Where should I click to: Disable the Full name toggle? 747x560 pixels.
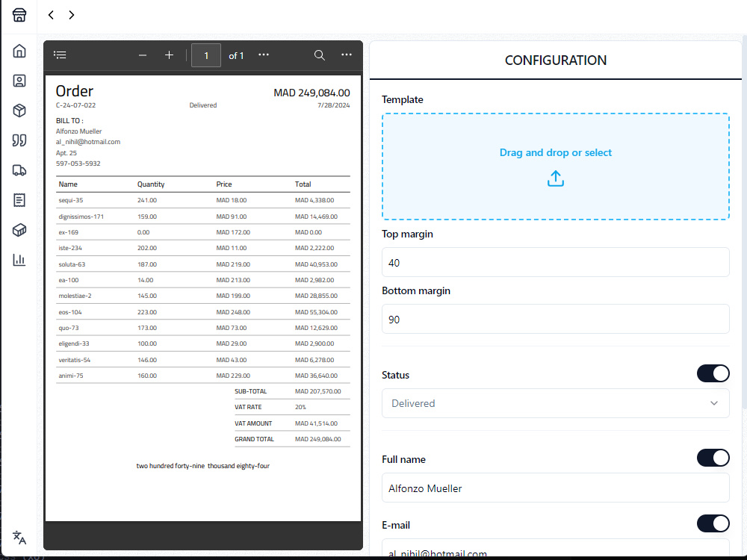pos(713,458)
